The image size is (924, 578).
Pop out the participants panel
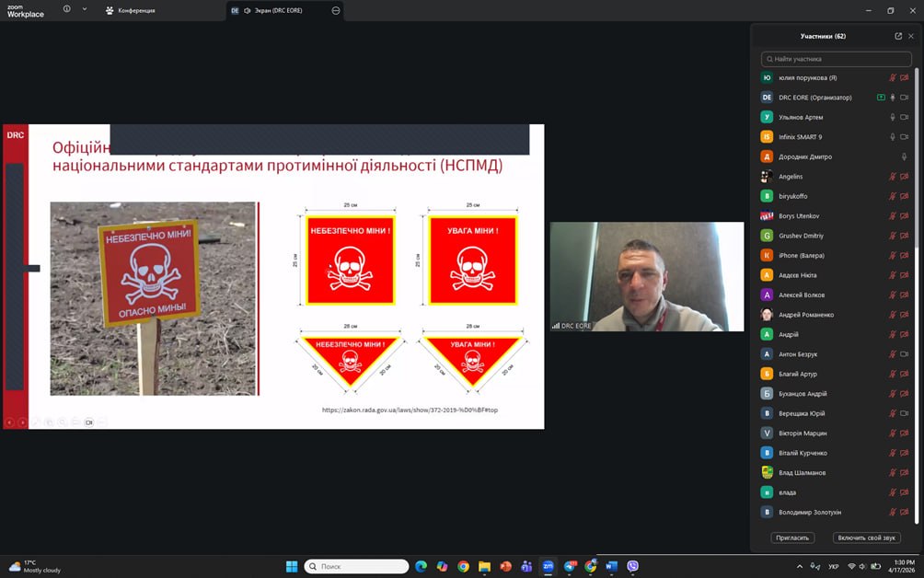click(898, 36)
